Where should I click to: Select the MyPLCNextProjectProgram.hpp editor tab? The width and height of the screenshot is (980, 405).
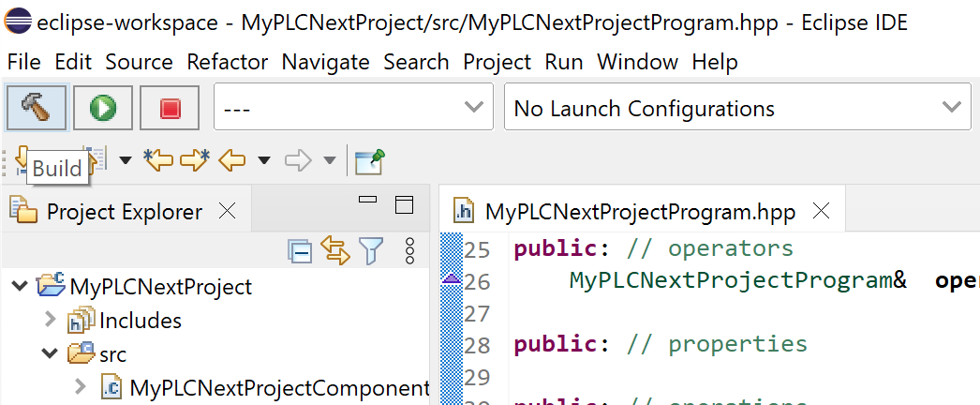pyautogui.click(x=641, y=212)
